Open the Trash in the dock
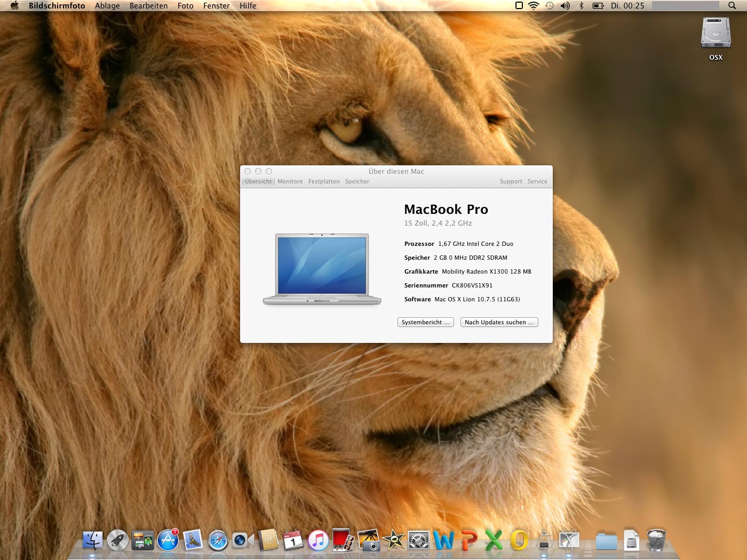Screen dimensions: 747x560 click(x=656, y=541)
